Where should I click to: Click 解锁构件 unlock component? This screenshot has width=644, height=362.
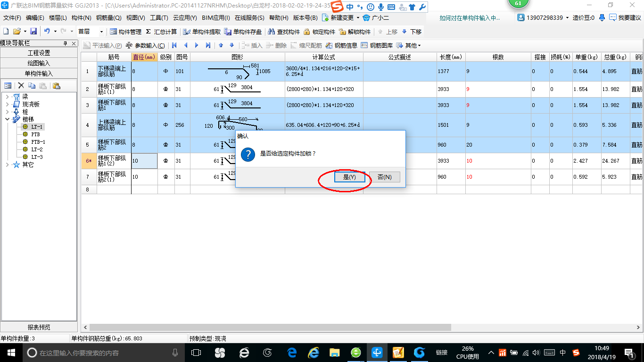tap(355, 32)
